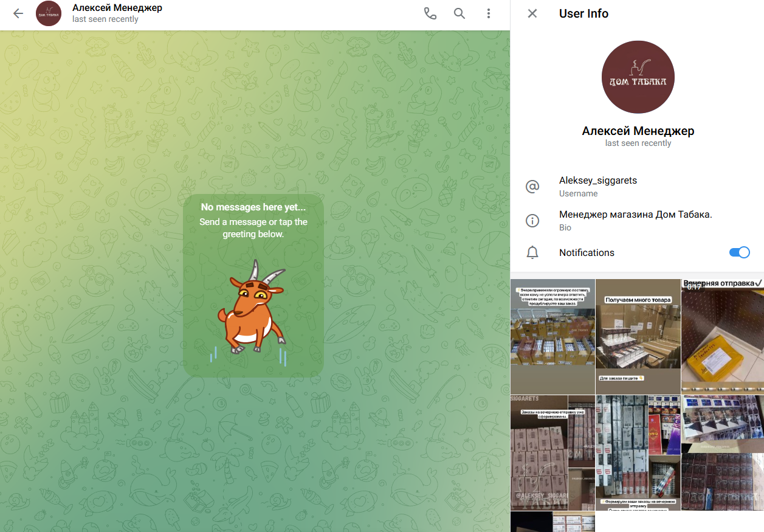Open the small Дом Табака avatar in header
Viewport: 764px width, 532px height.
click(49, 13)
